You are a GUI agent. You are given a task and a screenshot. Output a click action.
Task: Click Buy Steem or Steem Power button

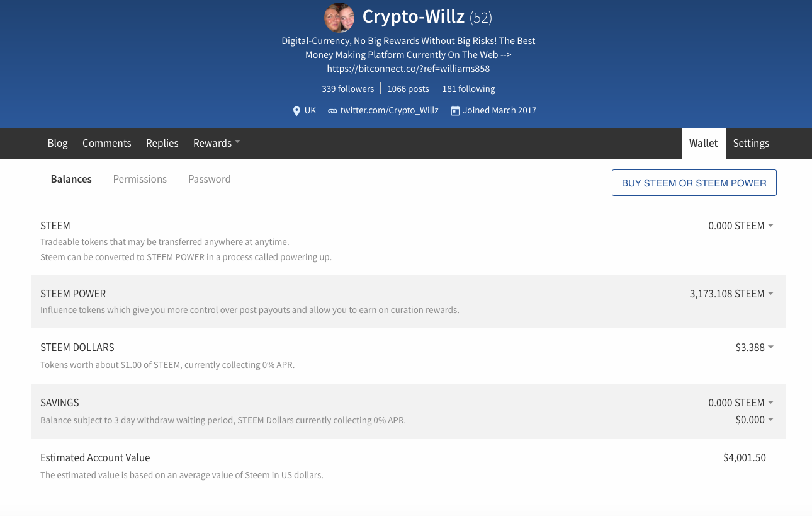(x=694, y=183)
